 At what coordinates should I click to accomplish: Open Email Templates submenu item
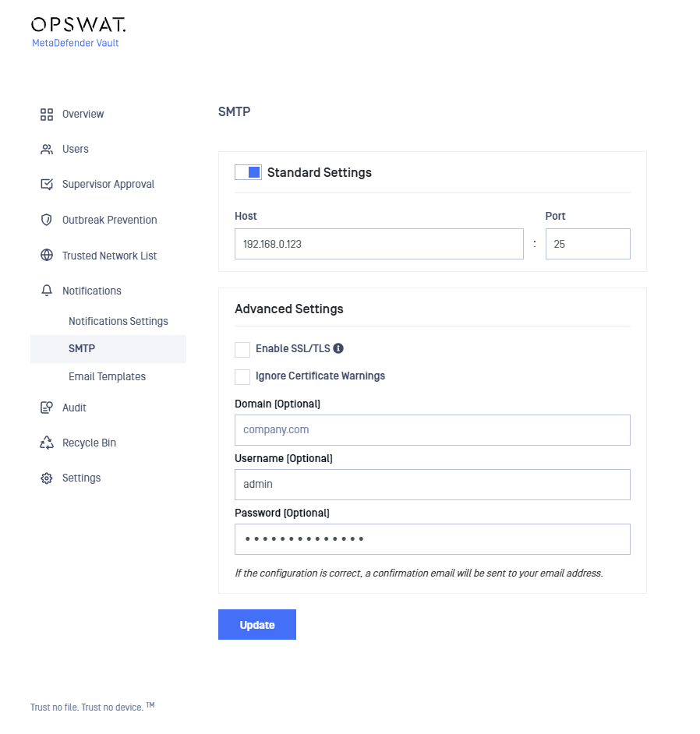pos(107,376)
